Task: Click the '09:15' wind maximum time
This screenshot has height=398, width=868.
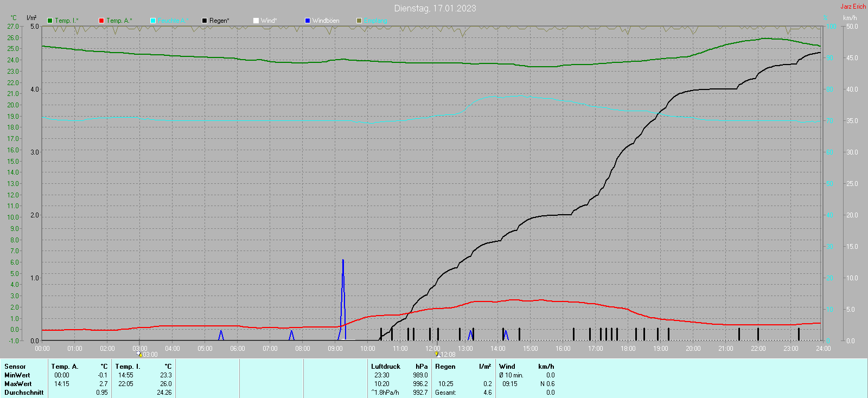Action: (x=510, y=384)
